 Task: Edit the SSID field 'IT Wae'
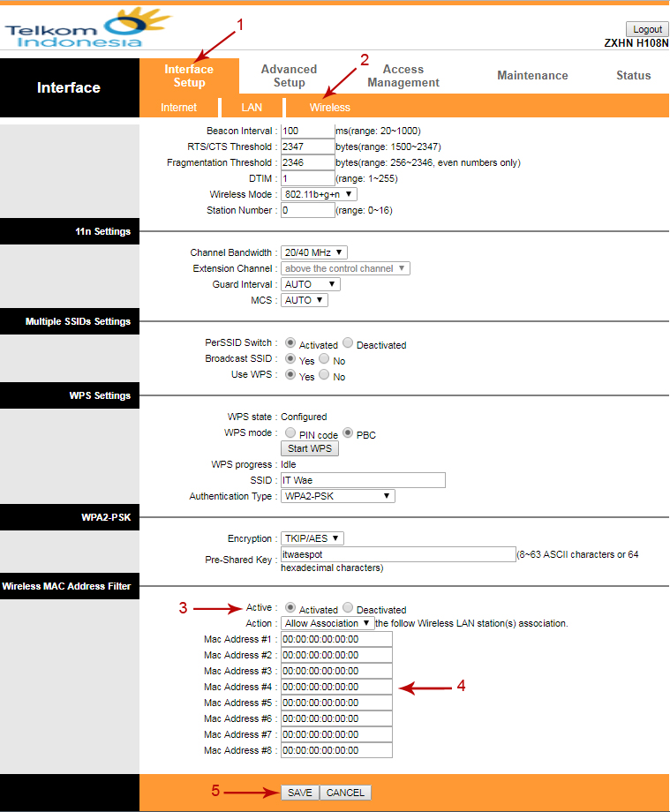(363, 480)
